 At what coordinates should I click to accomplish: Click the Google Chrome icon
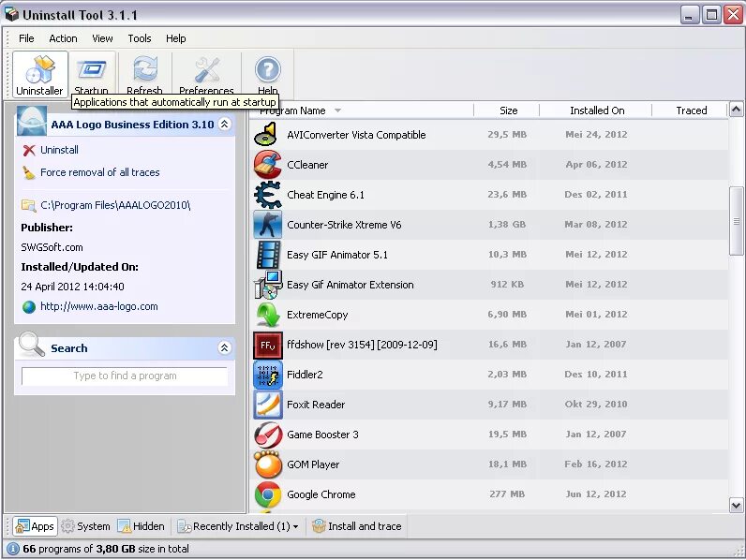267,494
